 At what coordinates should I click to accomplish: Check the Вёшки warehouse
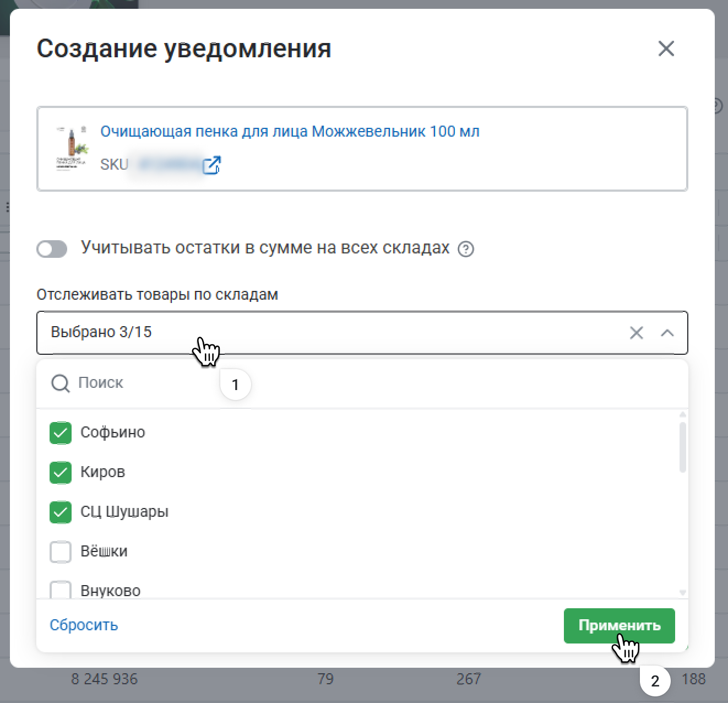tap(61, 552)
